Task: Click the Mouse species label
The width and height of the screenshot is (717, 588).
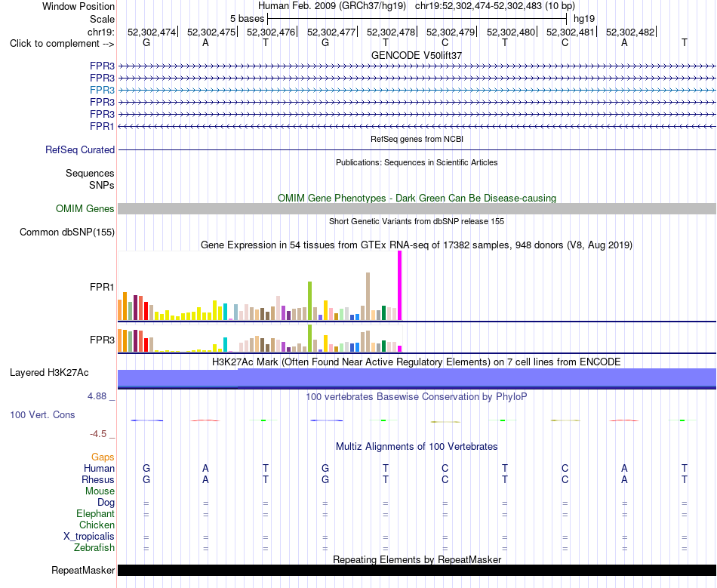Action: [x=100, y=491]
